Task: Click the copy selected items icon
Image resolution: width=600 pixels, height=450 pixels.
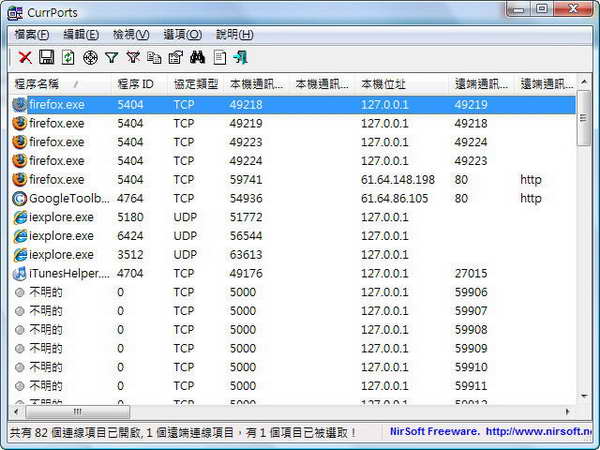Action: [154, 58]
